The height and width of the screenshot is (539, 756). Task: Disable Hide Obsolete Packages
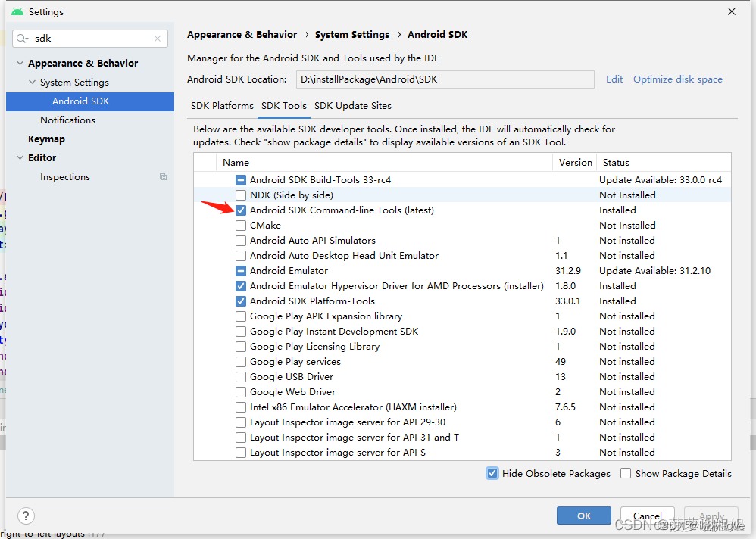coord(492,473)
